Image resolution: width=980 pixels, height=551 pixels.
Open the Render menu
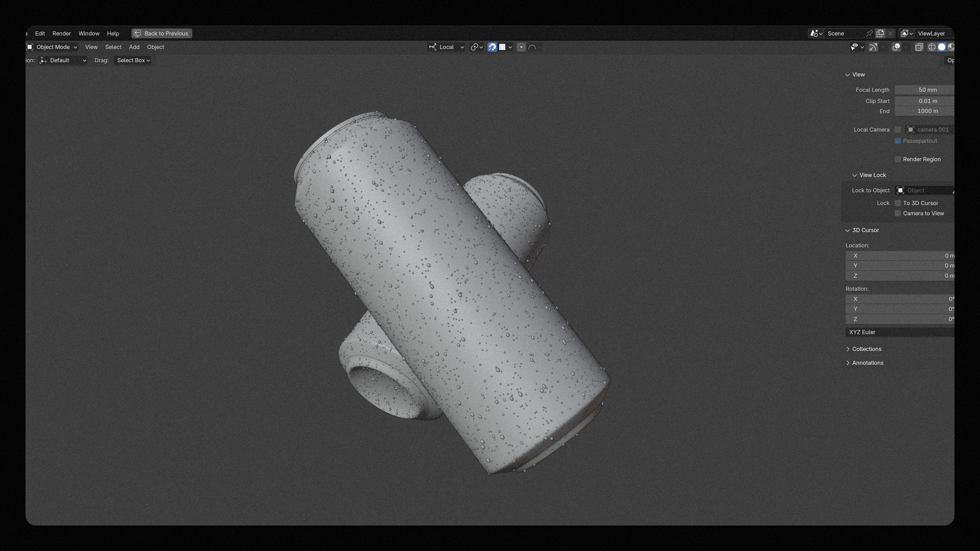61,33
